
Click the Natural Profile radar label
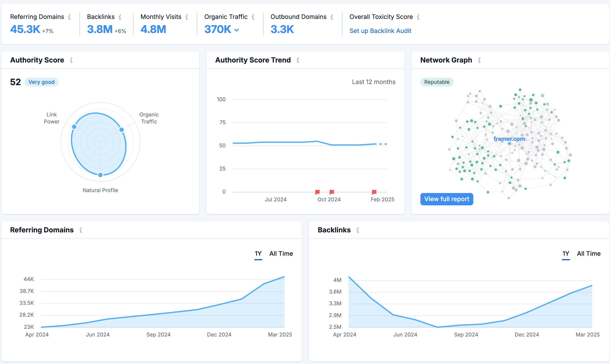(x=100, y=190)
